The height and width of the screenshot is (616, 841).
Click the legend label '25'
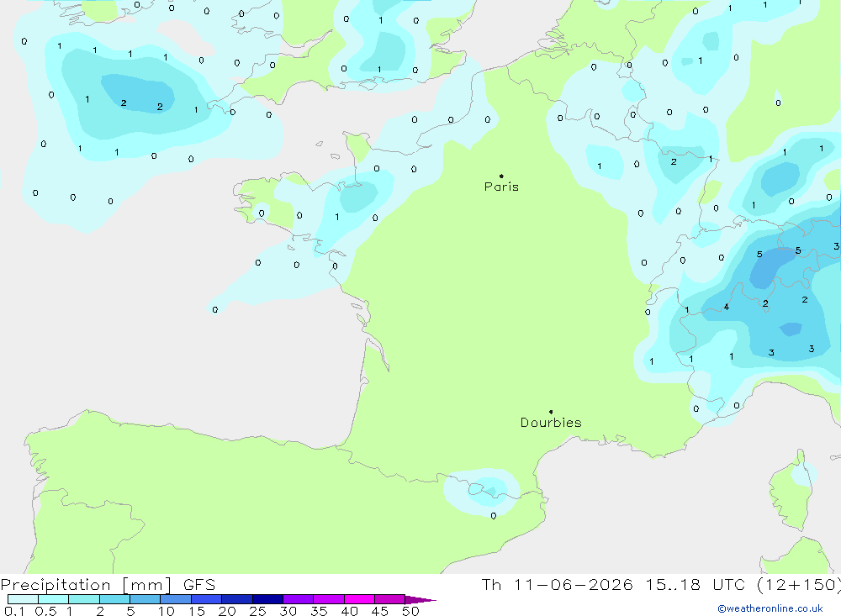tap(257, 611)
